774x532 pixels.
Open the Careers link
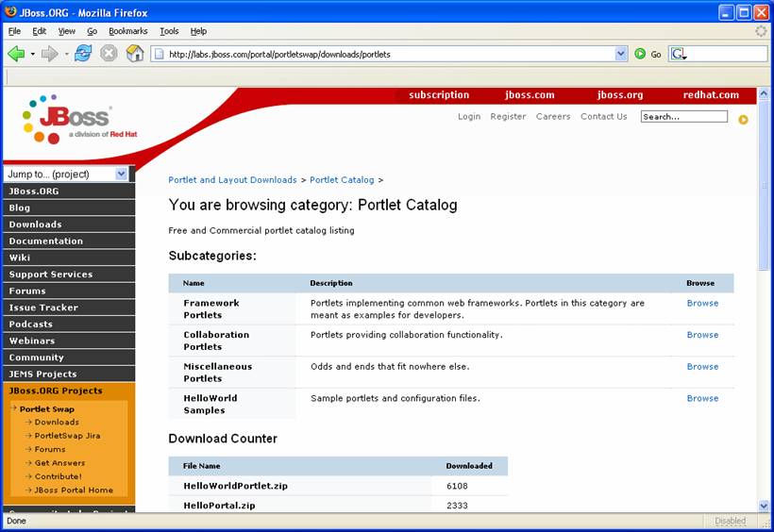tap(553, 116)
